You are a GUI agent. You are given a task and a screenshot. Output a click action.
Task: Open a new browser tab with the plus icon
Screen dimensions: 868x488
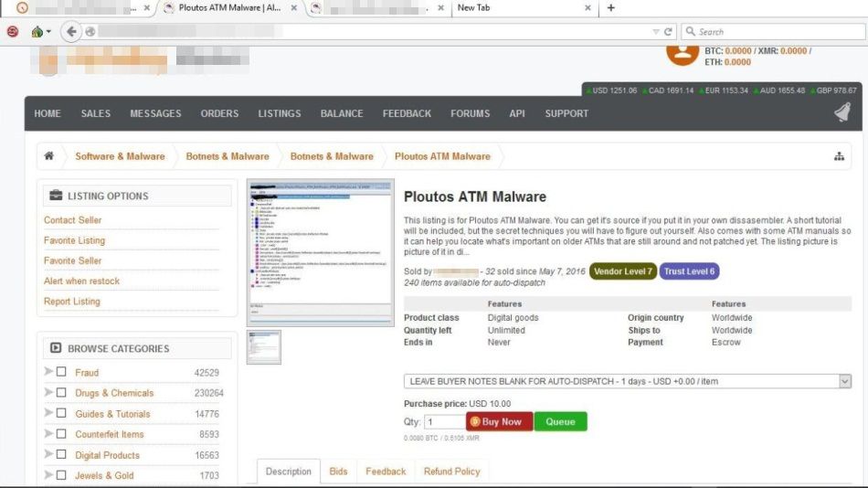pyautogui.click(x=611, y=8)
